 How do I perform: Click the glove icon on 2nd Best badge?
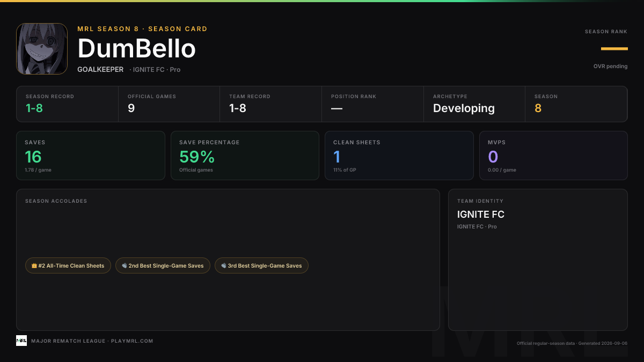125,265
